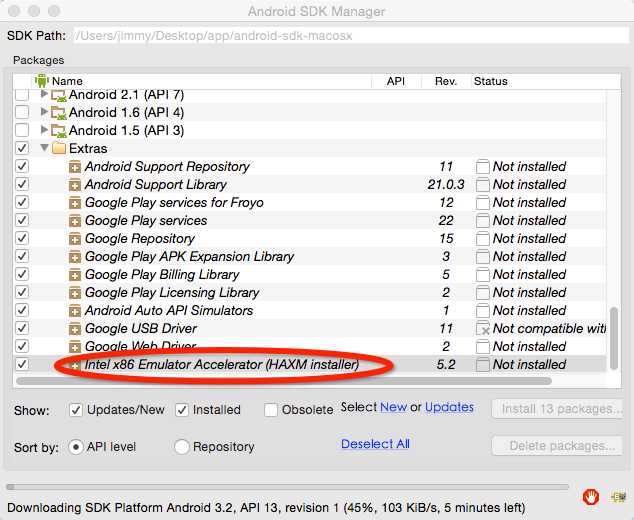
Task: Toggle the Updates/New show checkbox
Action: [x=76, y=410]
